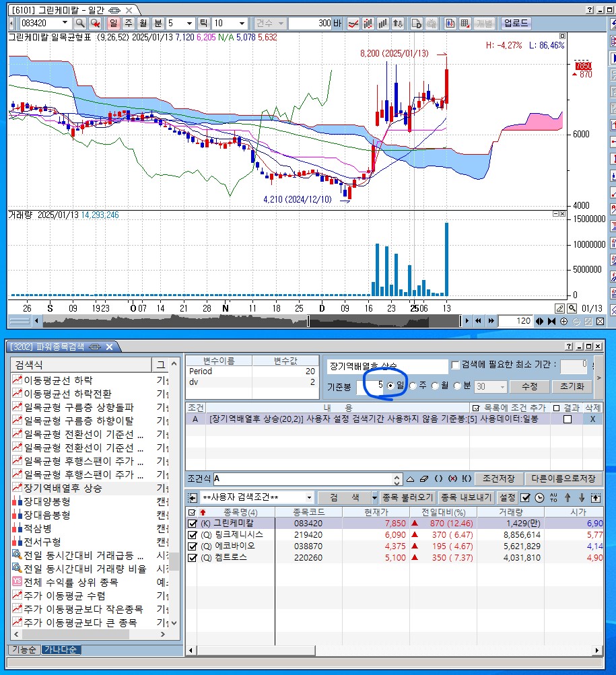616x675 pixels.
Task: Enable 검색에 필요한 최소 기간 checkbox
Action: pyautogui.click(x=456, y=365)
